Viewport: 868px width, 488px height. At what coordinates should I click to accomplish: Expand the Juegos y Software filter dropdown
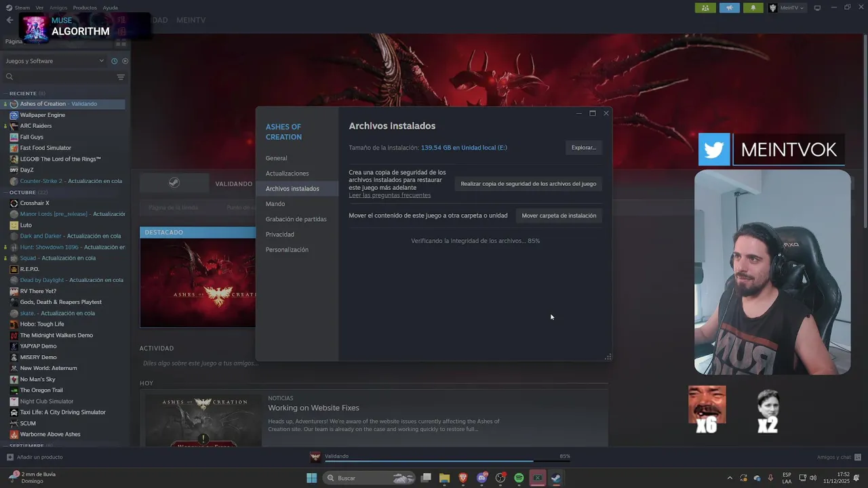pyautogui.click(x=54, y=61)
